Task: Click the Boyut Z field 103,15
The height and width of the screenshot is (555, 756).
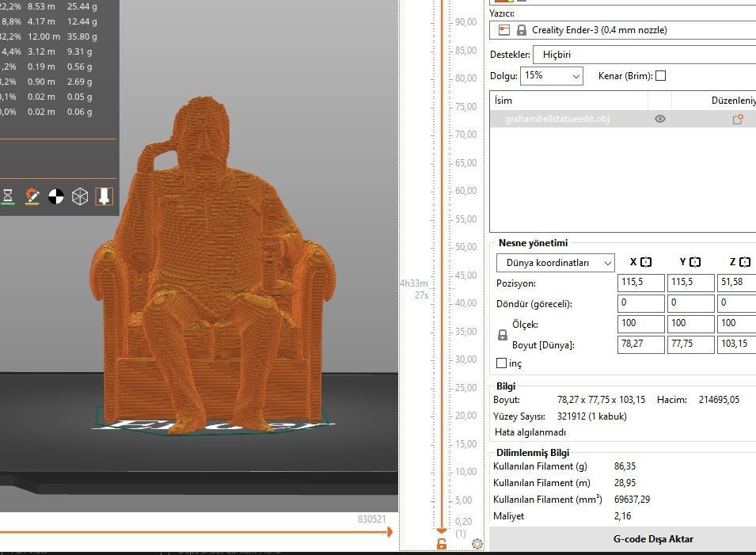Action: click(x=737, y=344)
